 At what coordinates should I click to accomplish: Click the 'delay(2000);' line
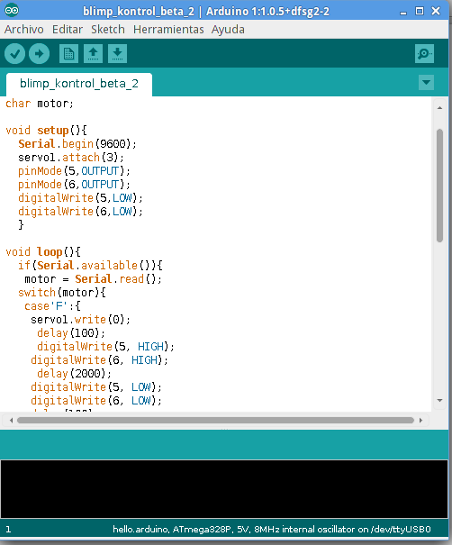74,374
